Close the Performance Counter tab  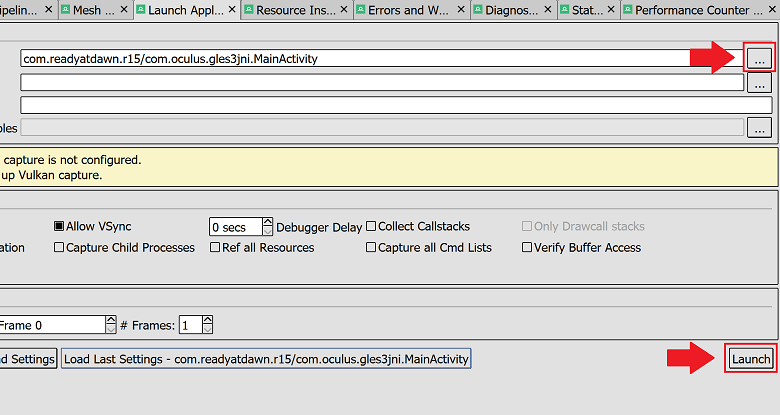pyautogui.click(x=771, y=11)
